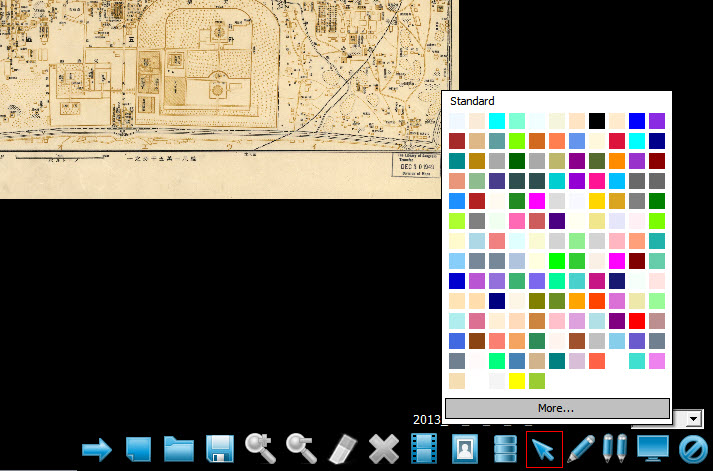Open the film strip icon
This screenshot has width=713, height=471.
pyautogui.click(x=424, y=449)
